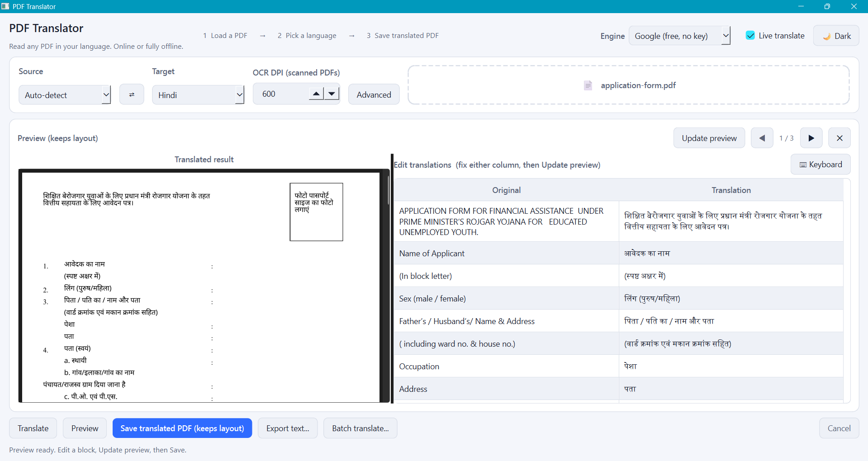The image size is (868, 461).
Task: Edit the translation cell 'पता'
Action: tap(731, 389)
